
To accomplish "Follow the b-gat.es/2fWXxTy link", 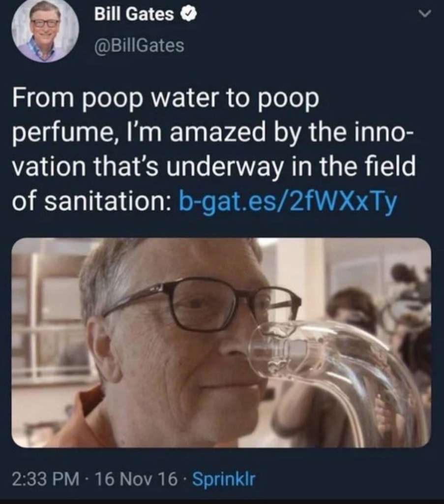I will 288,202.
